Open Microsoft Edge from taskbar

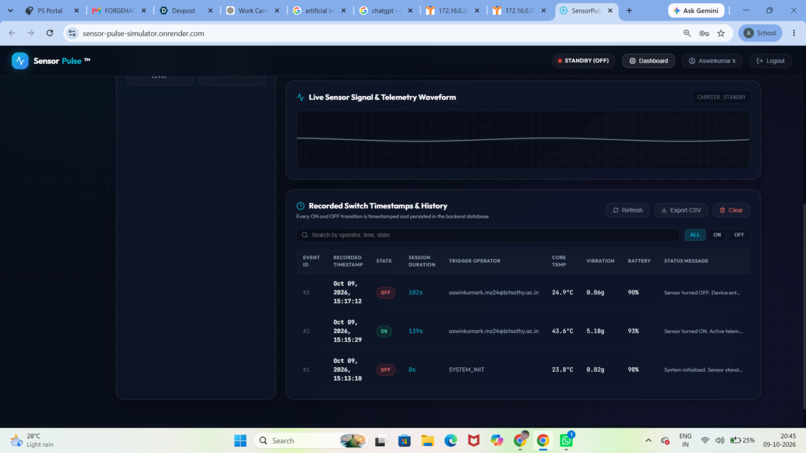[x=450, y=441]
